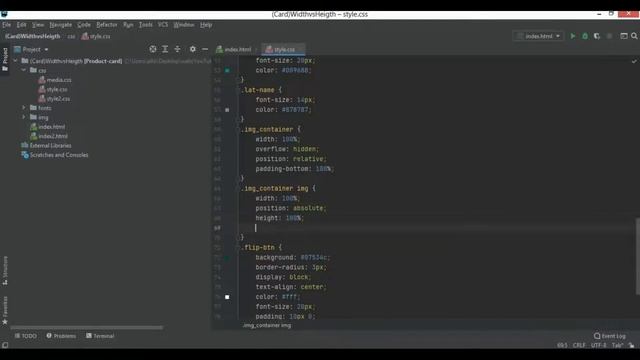Click the Scratches and Consoles icon

(24, 155)
